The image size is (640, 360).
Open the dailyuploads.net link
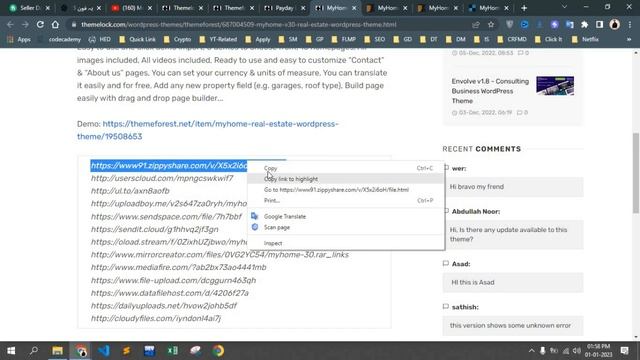[x=164, y=306]
